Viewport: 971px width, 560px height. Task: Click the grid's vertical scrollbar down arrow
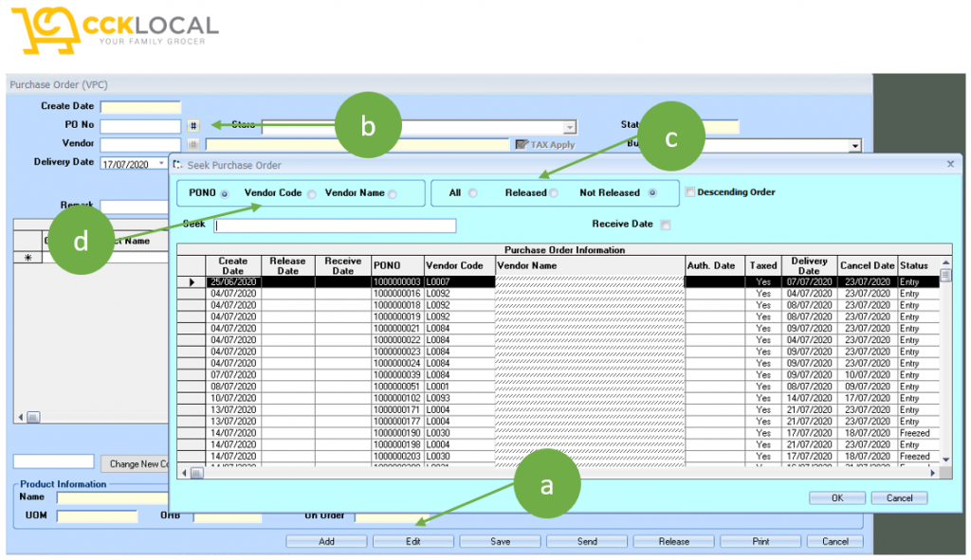pyautogui.click(x=945, y=460)
